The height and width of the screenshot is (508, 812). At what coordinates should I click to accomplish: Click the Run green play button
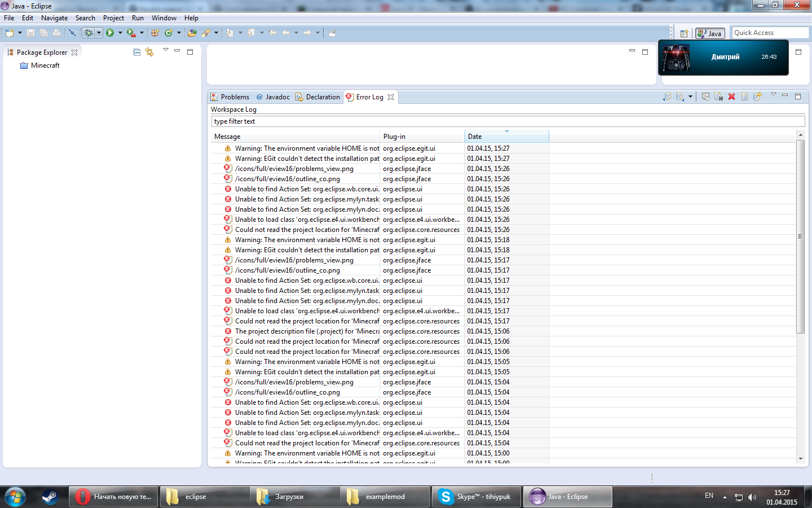pyautogui.click(x=110, y=33)
